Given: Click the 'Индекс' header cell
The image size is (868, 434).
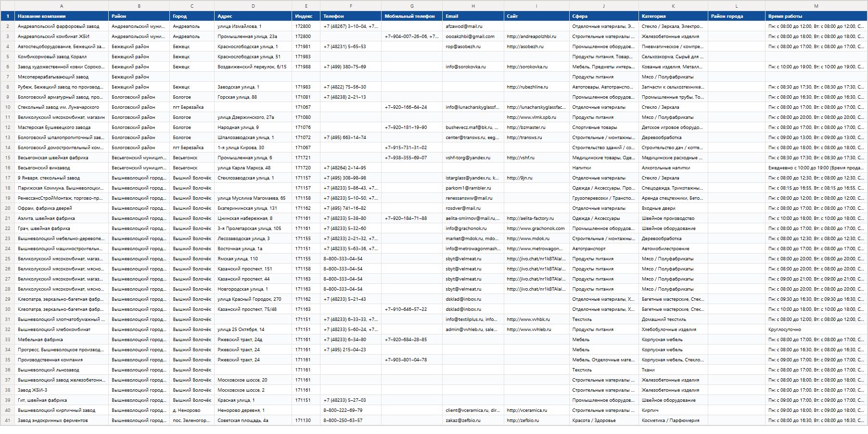Looking at the screenshot, I should pos(306,16).
